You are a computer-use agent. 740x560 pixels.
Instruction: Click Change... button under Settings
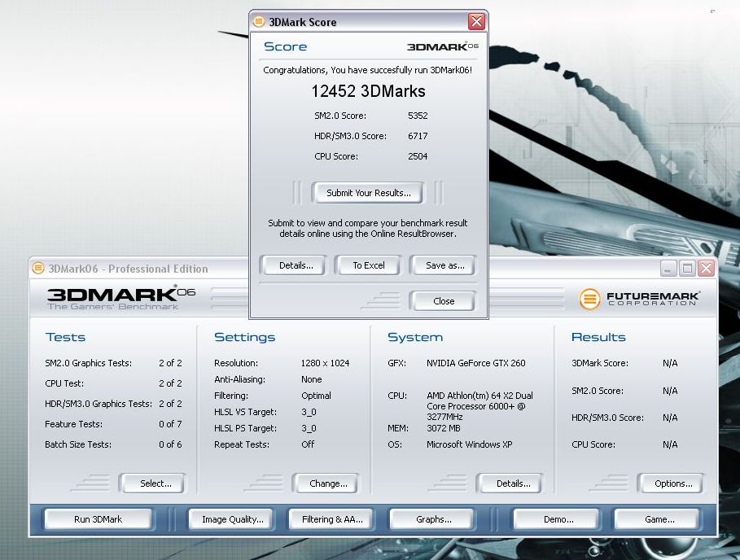coord(328,483)
